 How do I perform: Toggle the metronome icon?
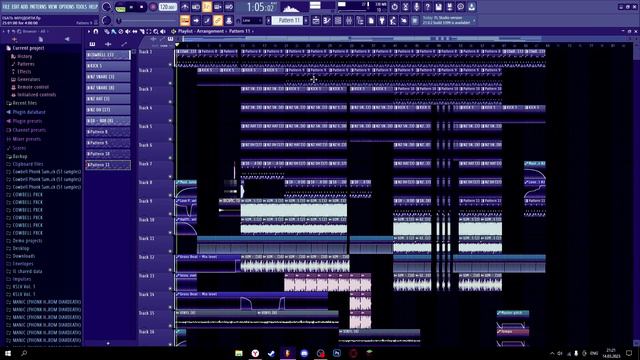[184, 7]
